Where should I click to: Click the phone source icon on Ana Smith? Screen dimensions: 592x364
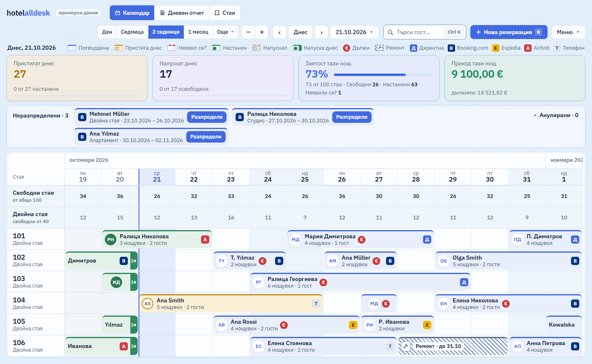[316, 304]
